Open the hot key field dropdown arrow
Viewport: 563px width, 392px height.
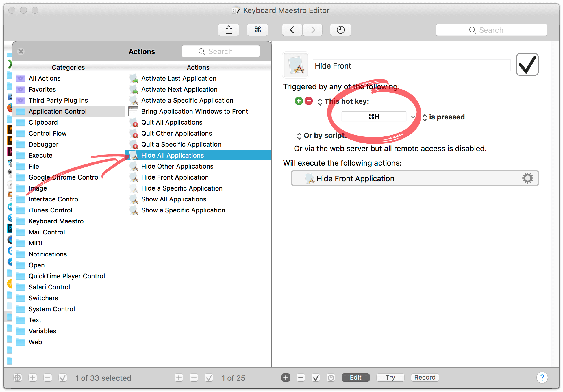(413, 117)
